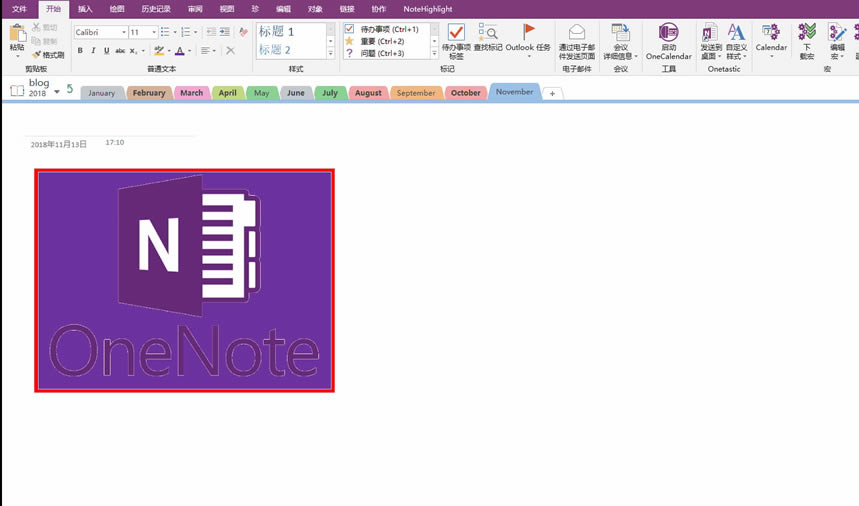The height and width of the screenshot is (506, 859).
Task: Open the September section tab
Action: (x=416, y=93)
